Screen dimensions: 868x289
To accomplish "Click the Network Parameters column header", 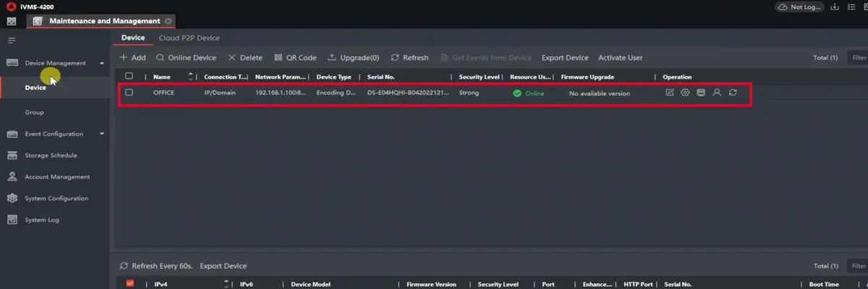I will point(281,77).
